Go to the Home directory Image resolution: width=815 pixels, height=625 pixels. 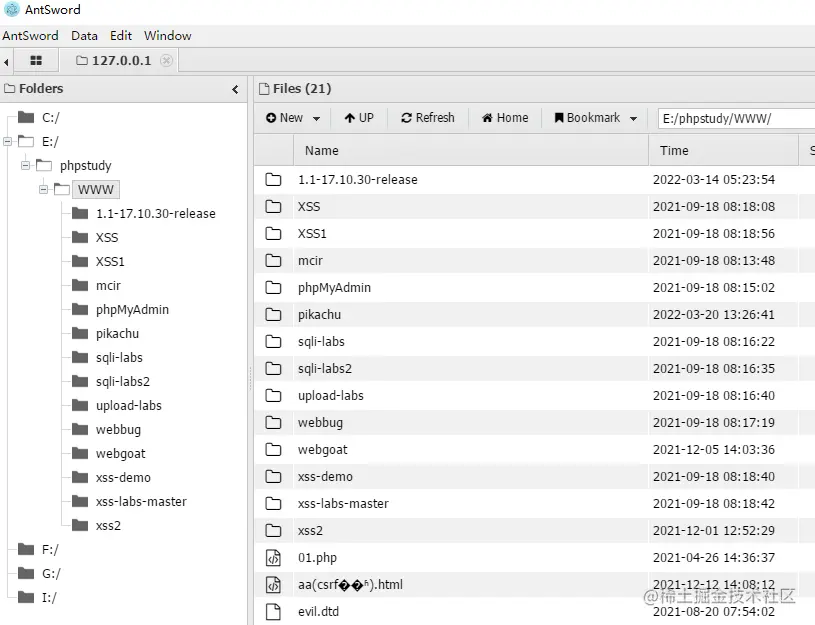(505, 118)
